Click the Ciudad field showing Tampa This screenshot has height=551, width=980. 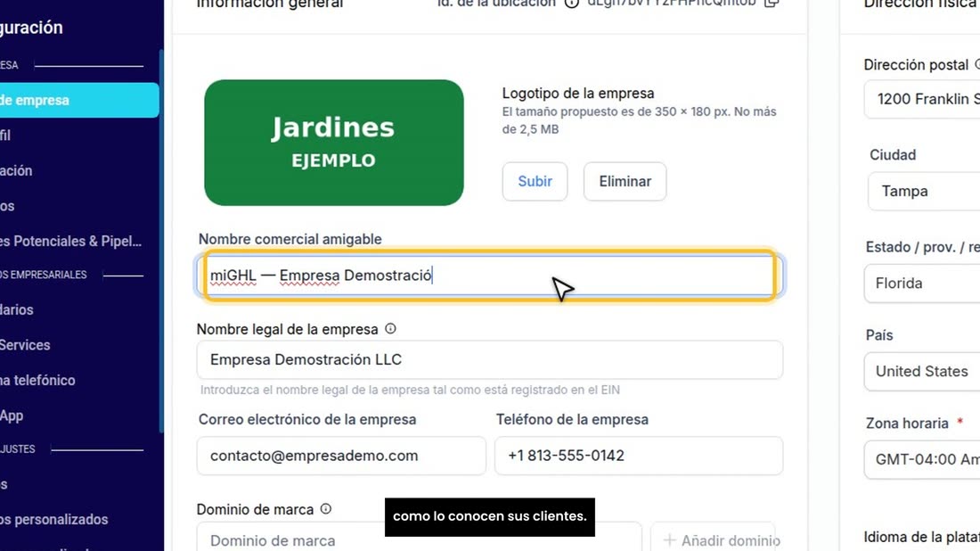click(925, 192)
